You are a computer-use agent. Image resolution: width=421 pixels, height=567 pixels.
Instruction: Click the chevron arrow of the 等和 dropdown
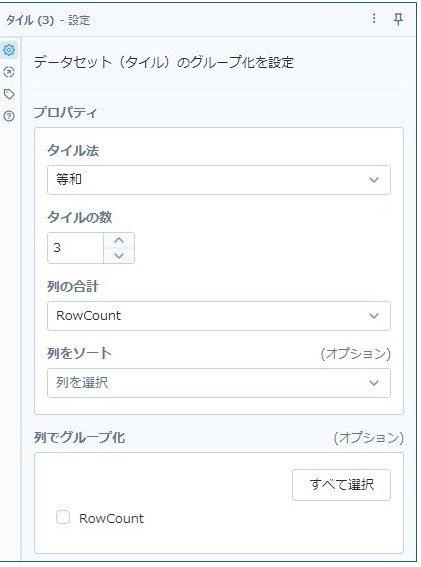click(374, 180)
